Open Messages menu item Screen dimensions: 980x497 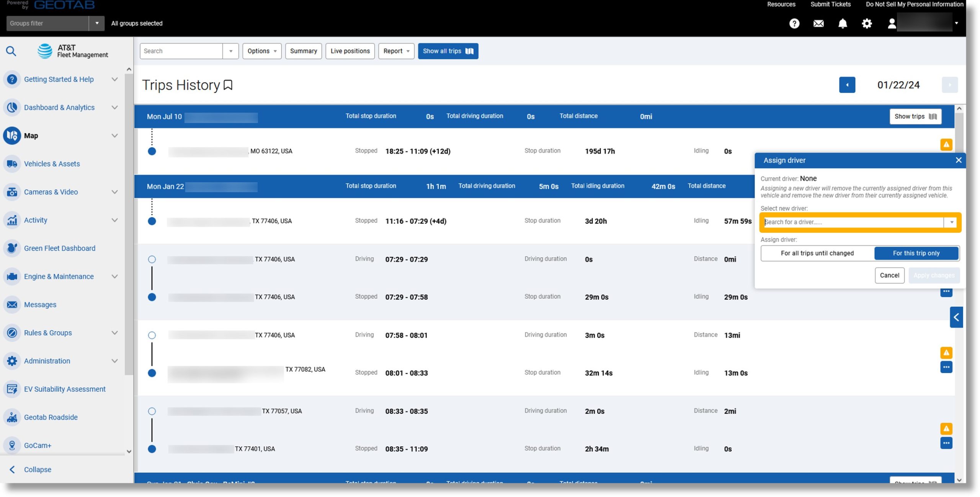click(x=40, y=305)
